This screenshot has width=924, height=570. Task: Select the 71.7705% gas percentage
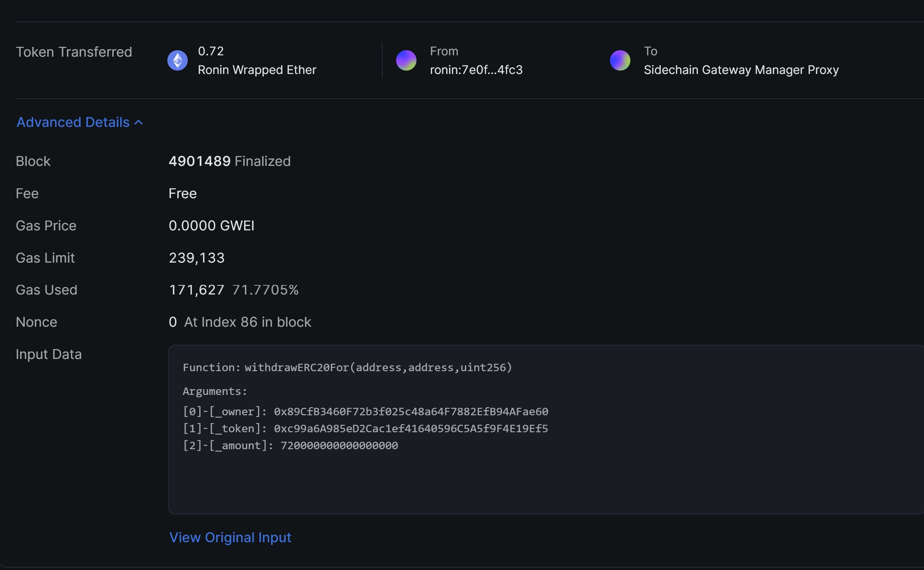point(265,290)
